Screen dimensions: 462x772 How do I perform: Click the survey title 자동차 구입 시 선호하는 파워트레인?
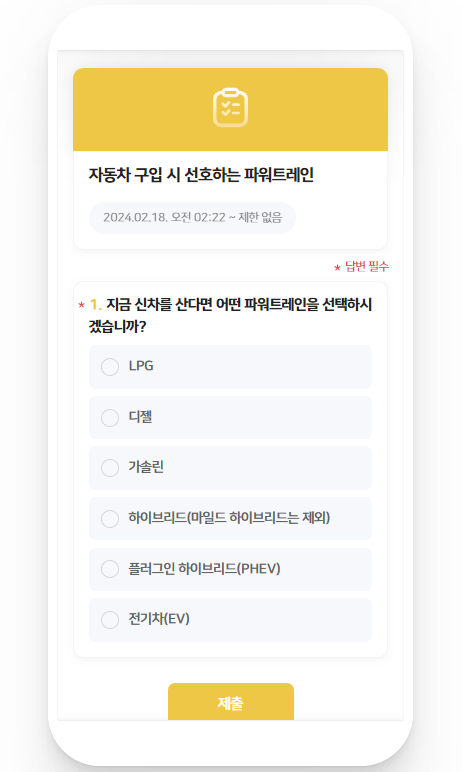(x=201, y=175)
